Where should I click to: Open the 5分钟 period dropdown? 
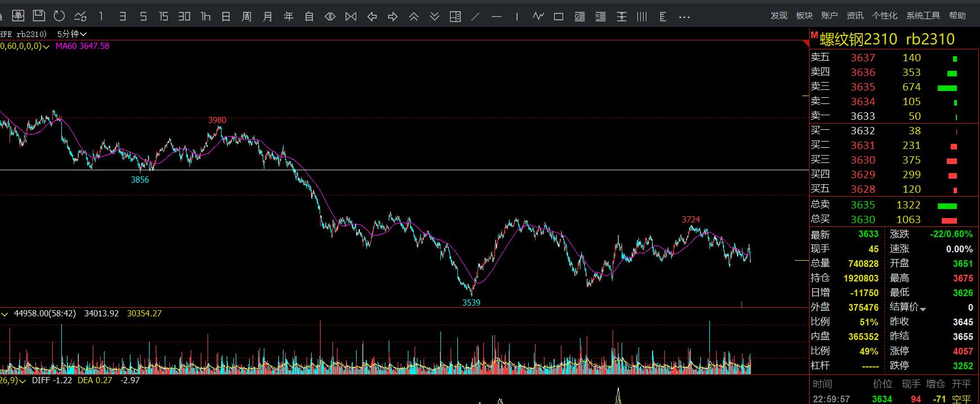tap(71, 34)
